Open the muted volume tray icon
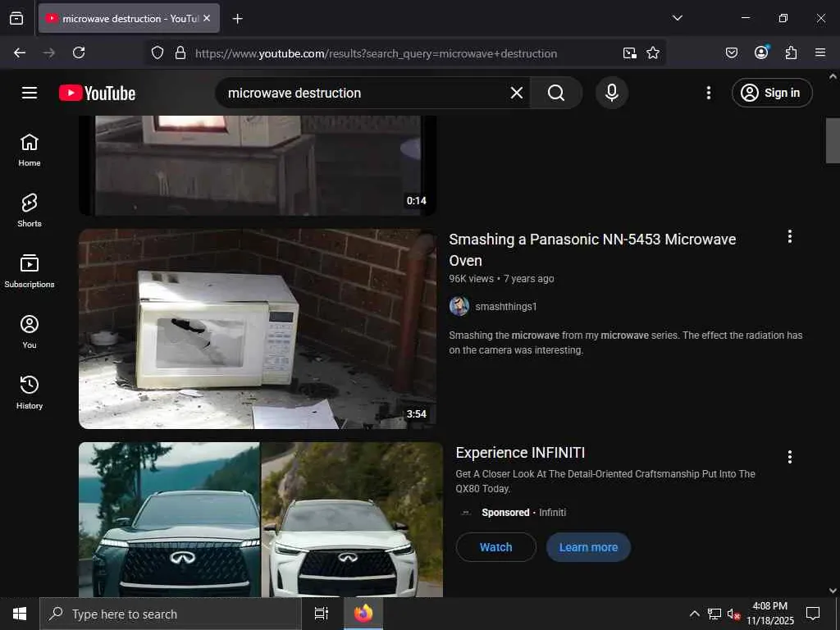 (733, 614)
